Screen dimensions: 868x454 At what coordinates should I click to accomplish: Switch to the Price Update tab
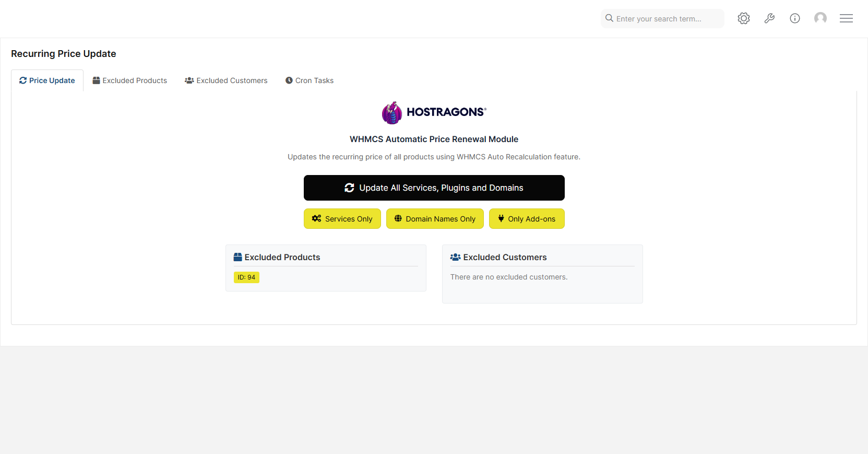coord(47,80)
